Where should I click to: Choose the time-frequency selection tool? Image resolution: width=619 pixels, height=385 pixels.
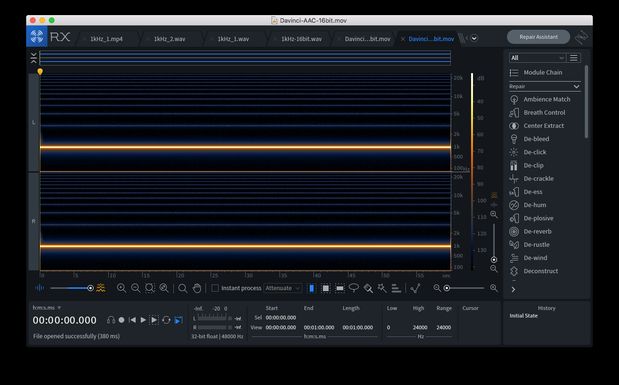point(326,288)
